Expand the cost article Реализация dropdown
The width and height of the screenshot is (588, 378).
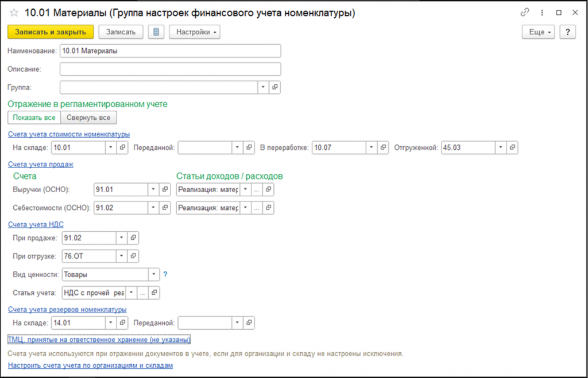coord(245,207)
